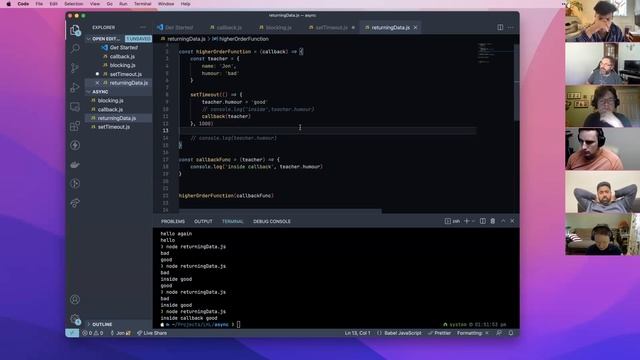640x360 pixels.
Task: Click the Jon git branch status item
Action: [120, 333]
